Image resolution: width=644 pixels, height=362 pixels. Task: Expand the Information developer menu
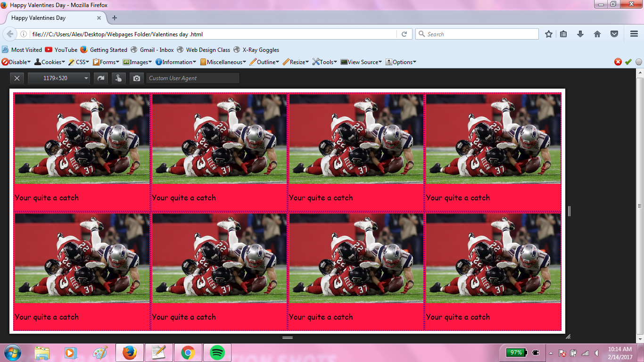(x=176, y=62)
